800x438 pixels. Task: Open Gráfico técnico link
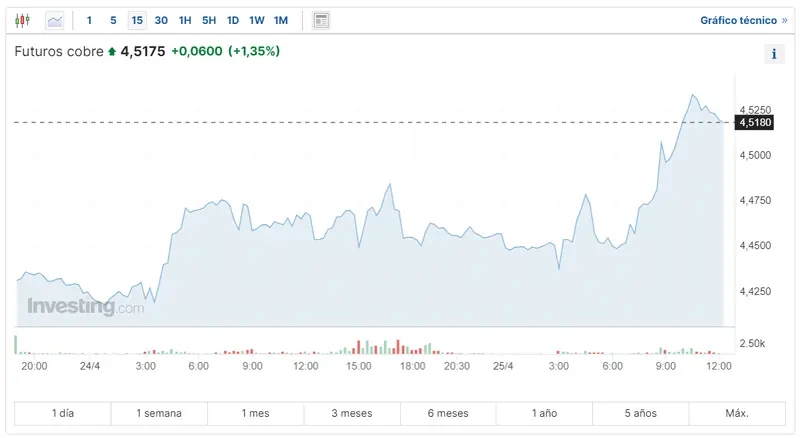743,20
